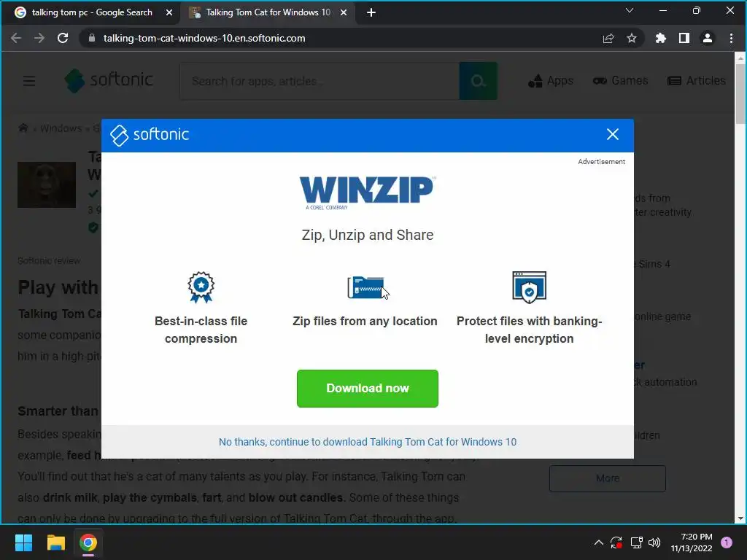Click the Windows breadcrumb link
The height and width of the screenshot is (560, 747).
[61, 128]
